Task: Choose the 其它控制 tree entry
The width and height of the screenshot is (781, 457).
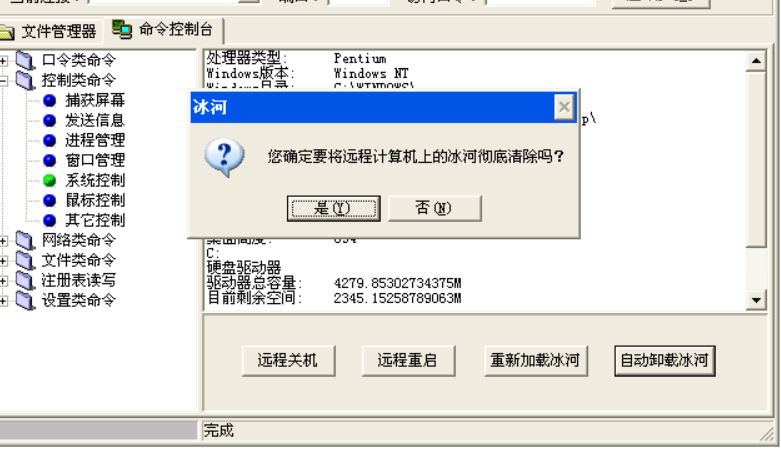Action: tap(95, 220)
